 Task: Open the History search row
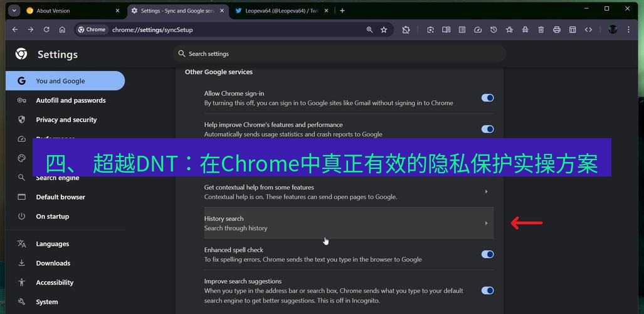coord(349,223)
